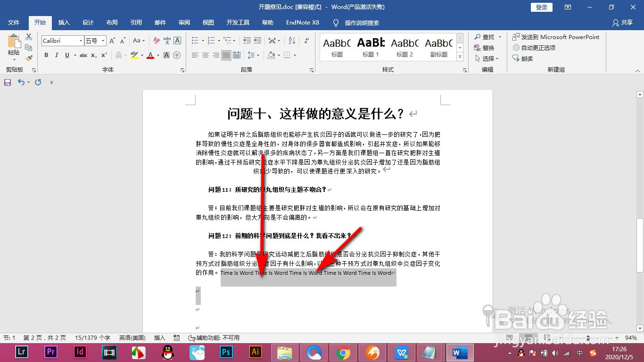The height and width of the screenshot is (362, 644).
Task: Toggle align right
Action: tap(216, 55)
